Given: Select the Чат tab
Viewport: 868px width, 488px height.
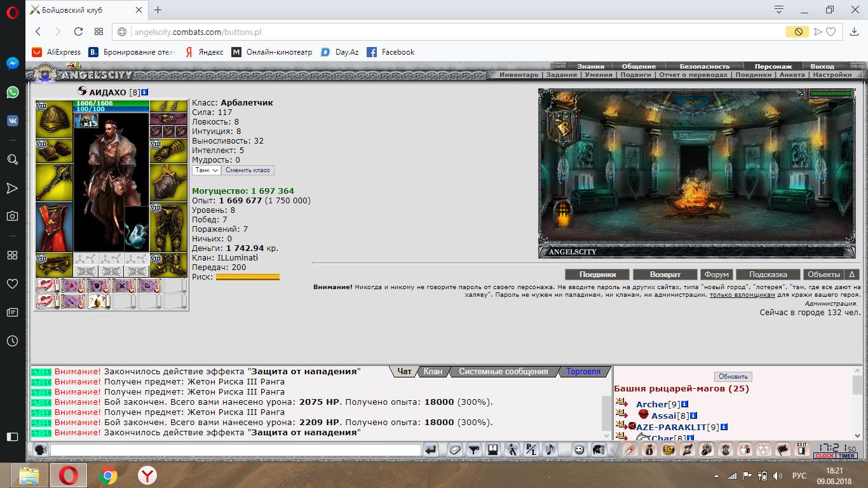Looking at the screenshot, I should point(404,372).
